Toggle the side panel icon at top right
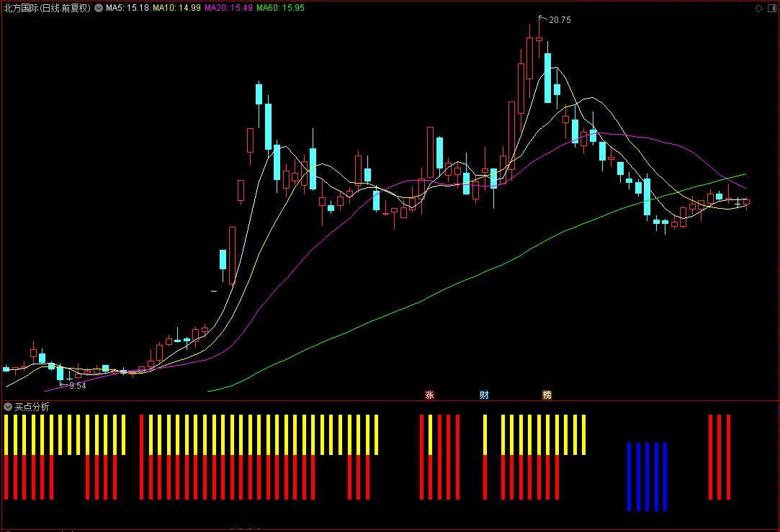 773,8
